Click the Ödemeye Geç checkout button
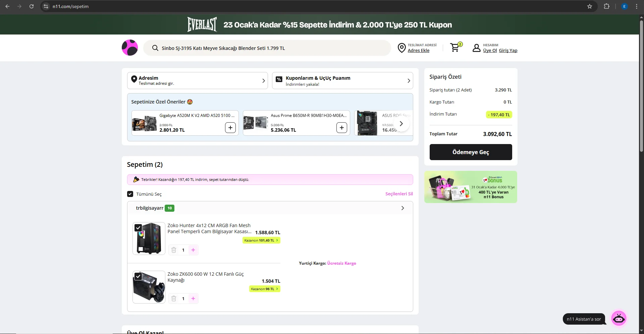The width and height of the screenshot is (644, 334). (471, 152)
